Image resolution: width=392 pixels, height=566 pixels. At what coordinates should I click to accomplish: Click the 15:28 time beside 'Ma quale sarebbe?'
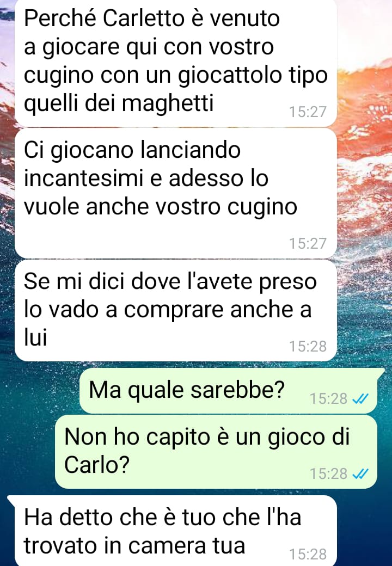(x=328, y=399)
